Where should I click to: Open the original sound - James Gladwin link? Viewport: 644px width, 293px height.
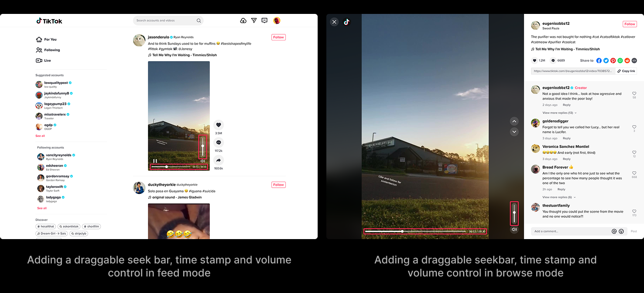click(x=175, y=197)
